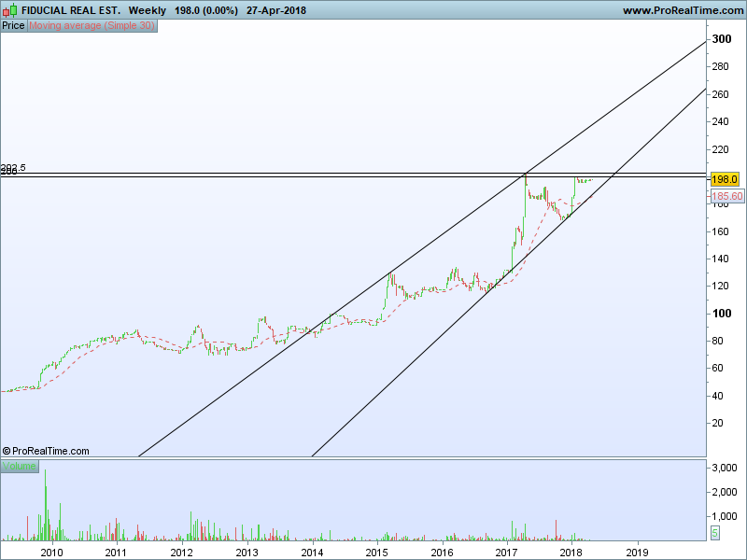Select the yellow 198.0 price tag

pos(725,179)
